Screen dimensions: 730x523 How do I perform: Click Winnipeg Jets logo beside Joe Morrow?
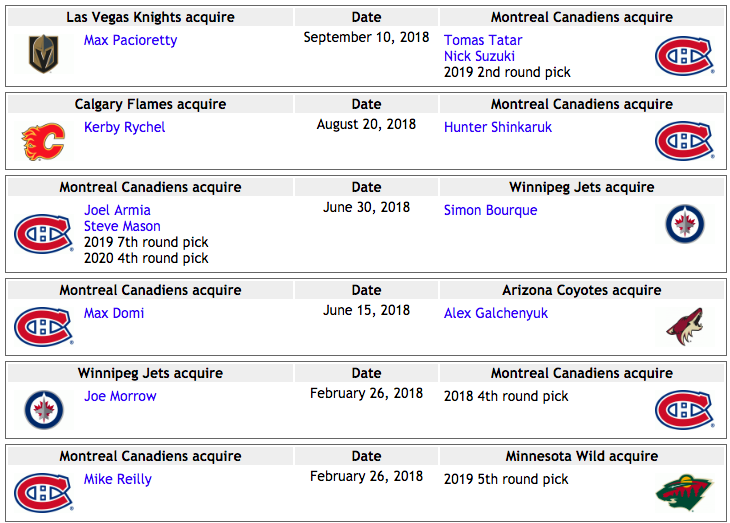tap(44, 410)
